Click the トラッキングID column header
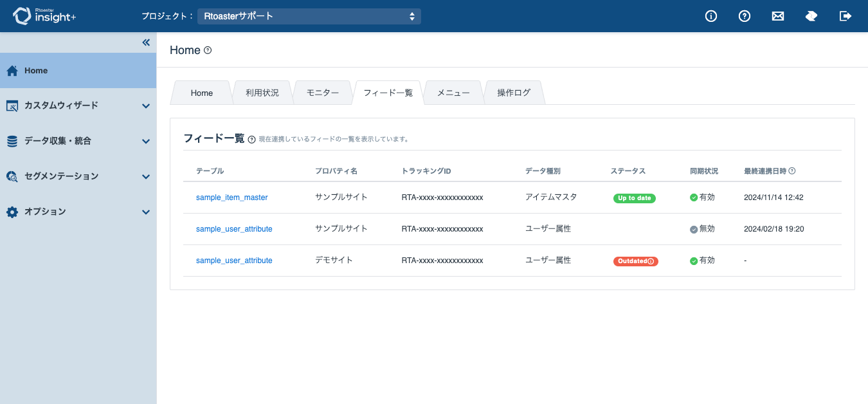Screen dimensions: 868x404 tap(426, 171)
